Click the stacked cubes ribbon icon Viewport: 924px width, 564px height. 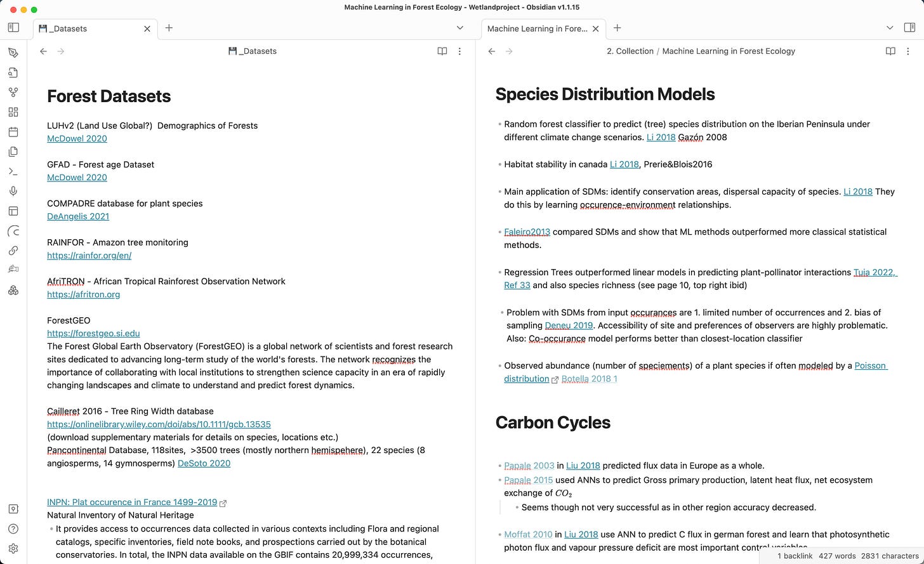point(13,291)
